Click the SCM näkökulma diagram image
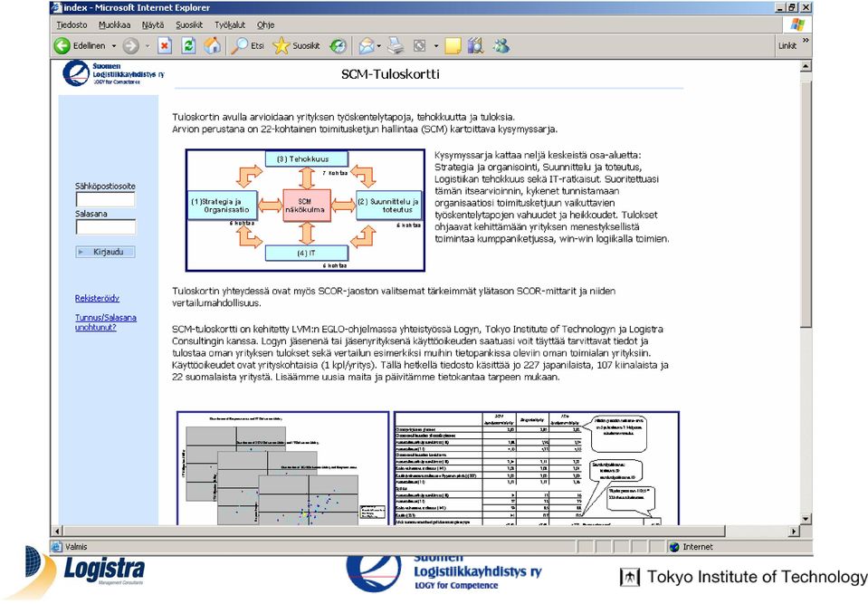Screen dimensions: 868x604 [x=306, y=210]
